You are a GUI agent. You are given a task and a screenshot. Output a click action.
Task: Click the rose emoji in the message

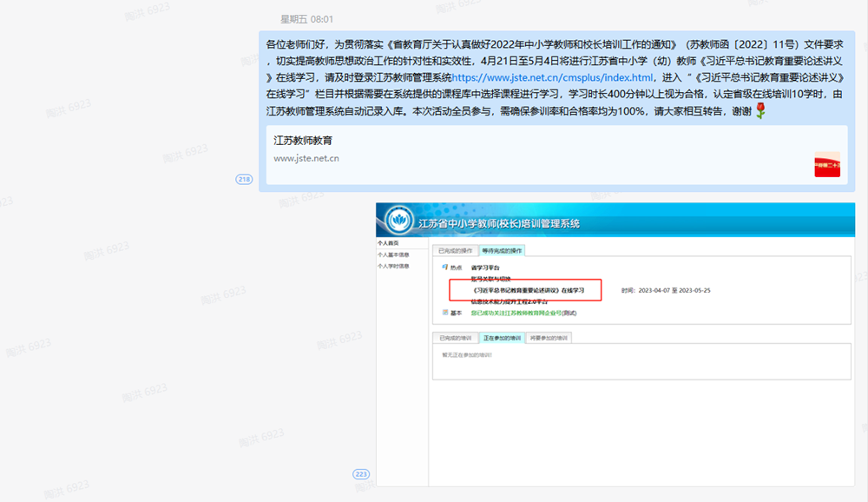[x=760, y=109]
